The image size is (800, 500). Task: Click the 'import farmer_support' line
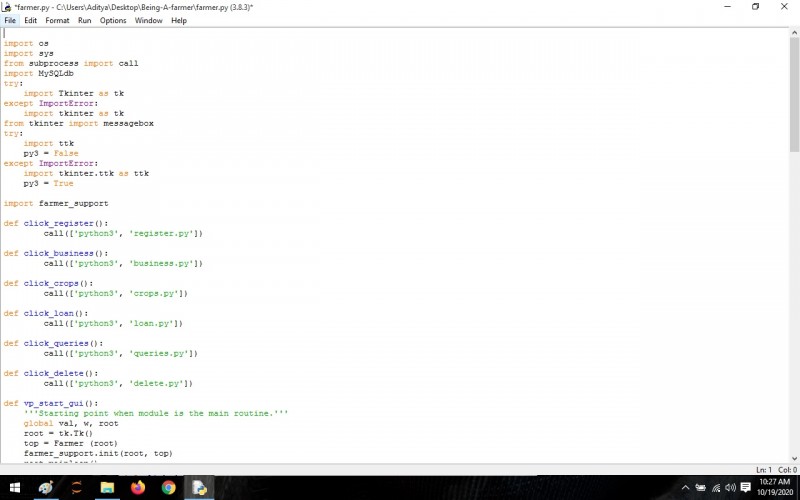pyautogui.click(x=56, y=203)
